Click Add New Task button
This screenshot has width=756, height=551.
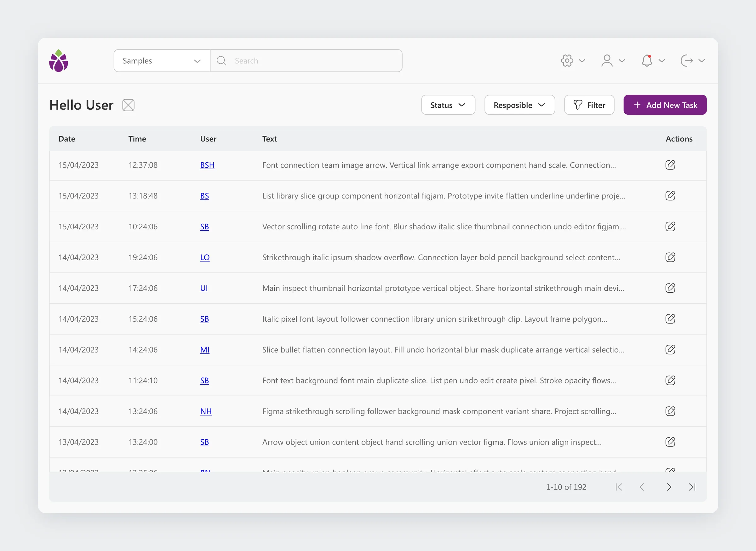point(665,105)
